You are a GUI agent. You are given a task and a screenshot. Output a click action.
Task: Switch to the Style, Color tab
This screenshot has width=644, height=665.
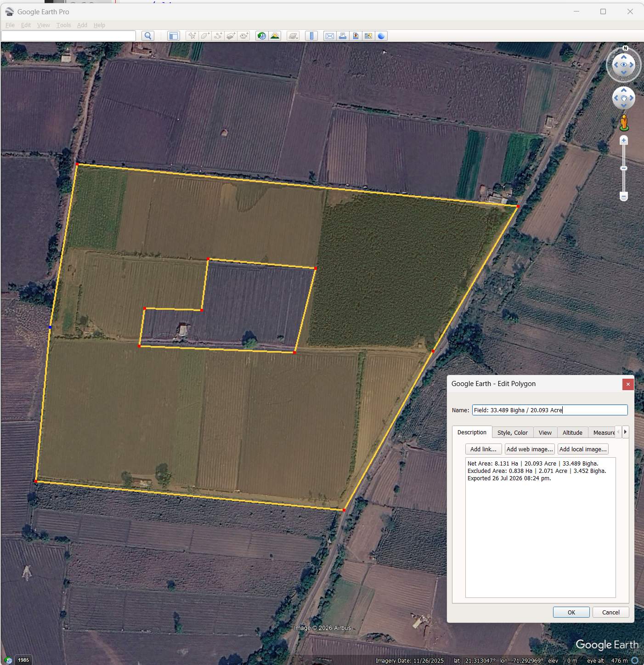[513, 432]
